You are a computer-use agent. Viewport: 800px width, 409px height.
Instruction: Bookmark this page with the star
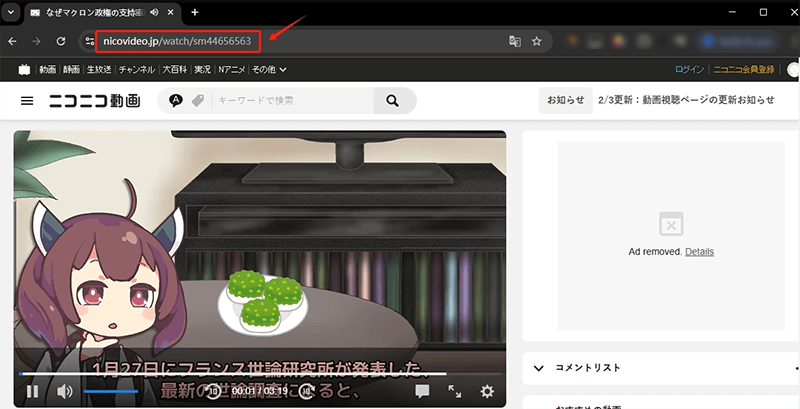[536, 41]
